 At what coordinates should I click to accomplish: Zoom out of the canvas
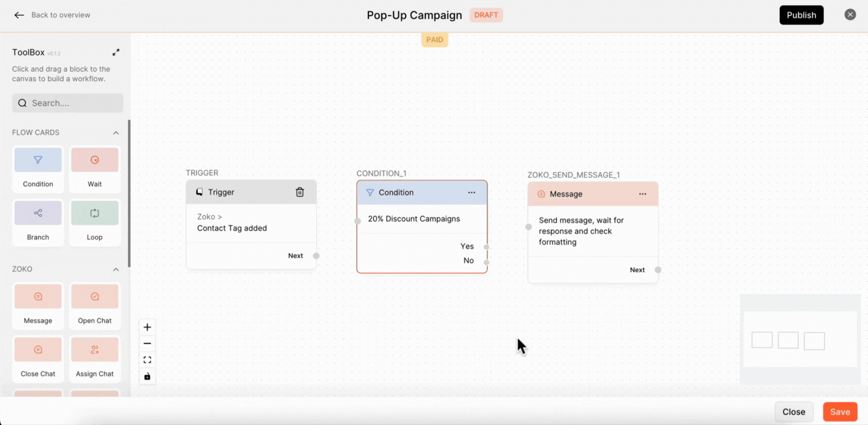coord(147,343)
